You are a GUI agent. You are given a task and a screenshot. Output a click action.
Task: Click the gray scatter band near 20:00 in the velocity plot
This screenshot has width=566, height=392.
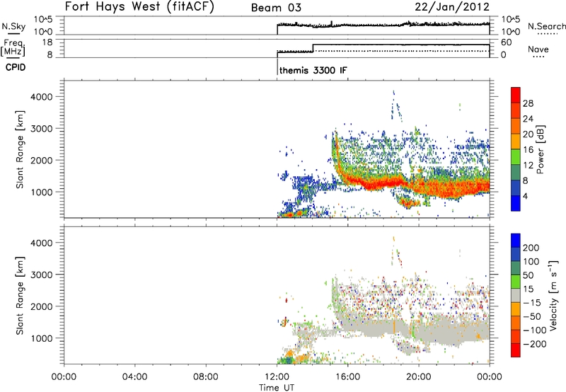coord(420,330)
